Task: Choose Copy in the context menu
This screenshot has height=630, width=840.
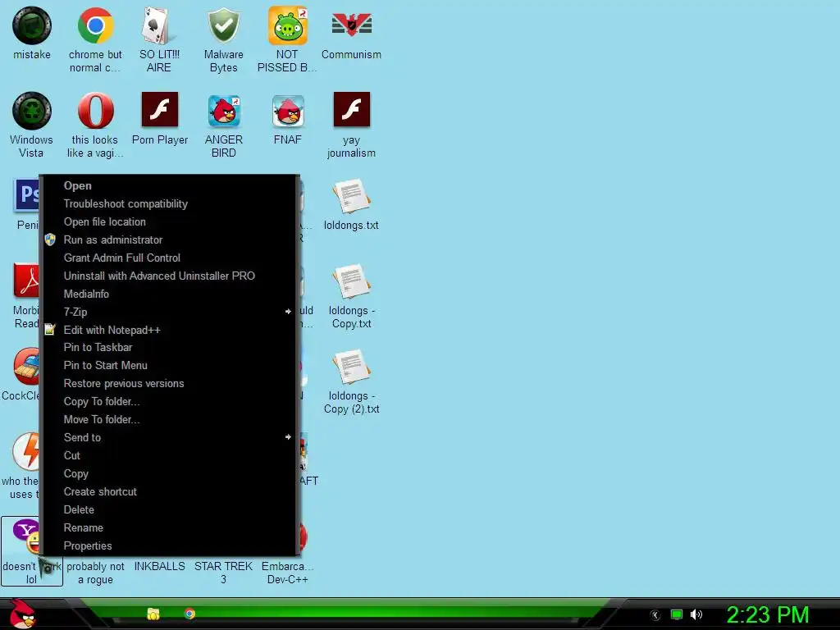Action: pyautogui.click(x=169, y=473)
